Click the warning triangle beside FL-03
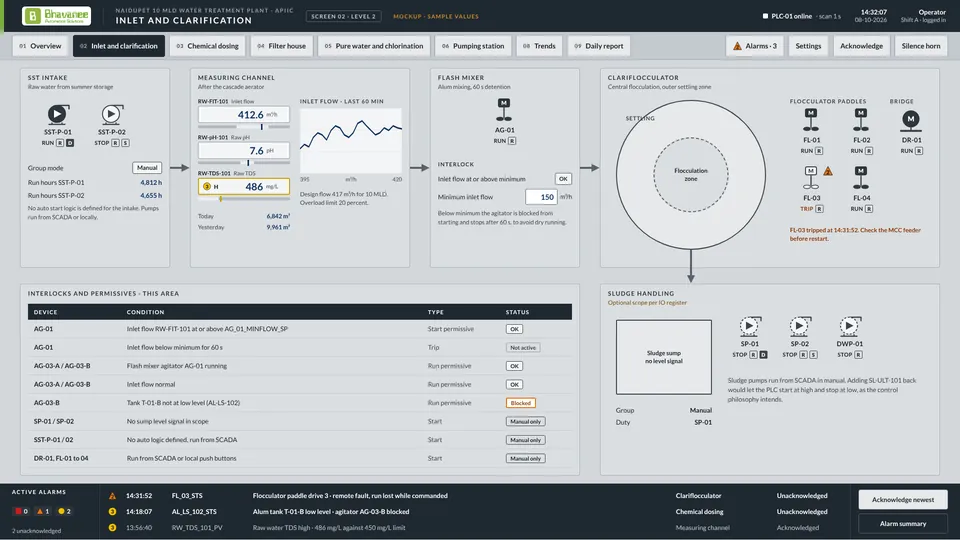Screen dimensions: 960x540 828,171
